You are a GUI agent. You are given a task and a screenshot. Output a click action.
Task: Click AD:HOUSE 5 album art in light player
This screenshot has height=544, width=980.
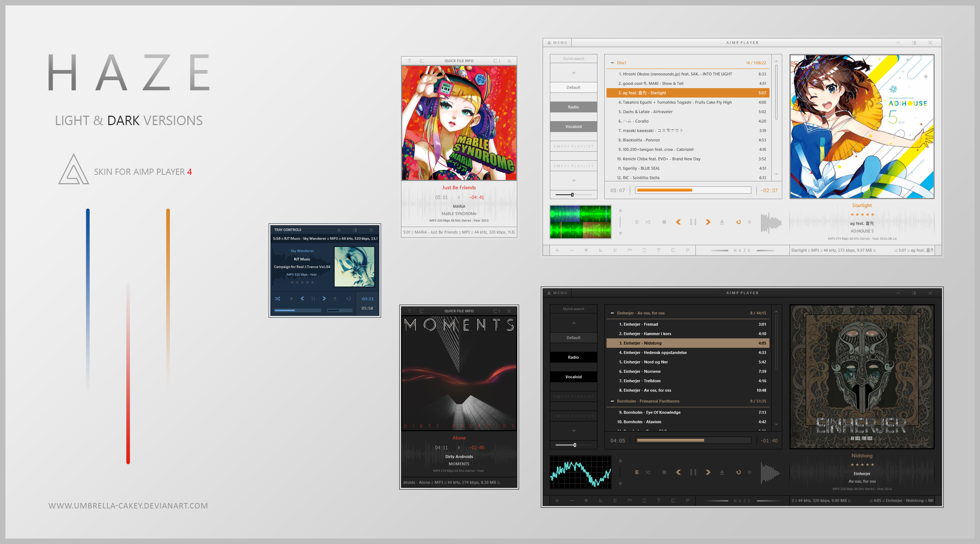pyautogui.click(x=862, y=126)
